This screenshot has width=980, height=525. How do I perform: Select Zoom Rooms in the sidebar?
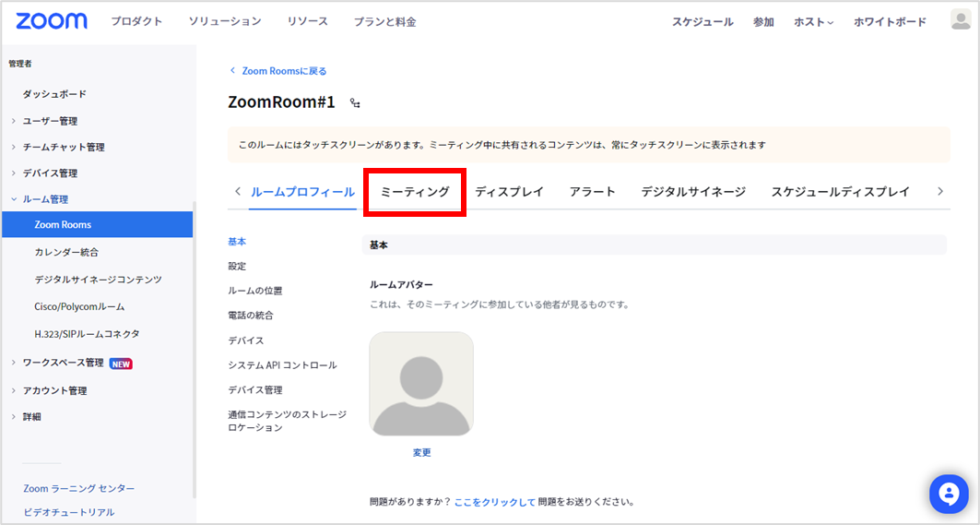pos(97,224)
